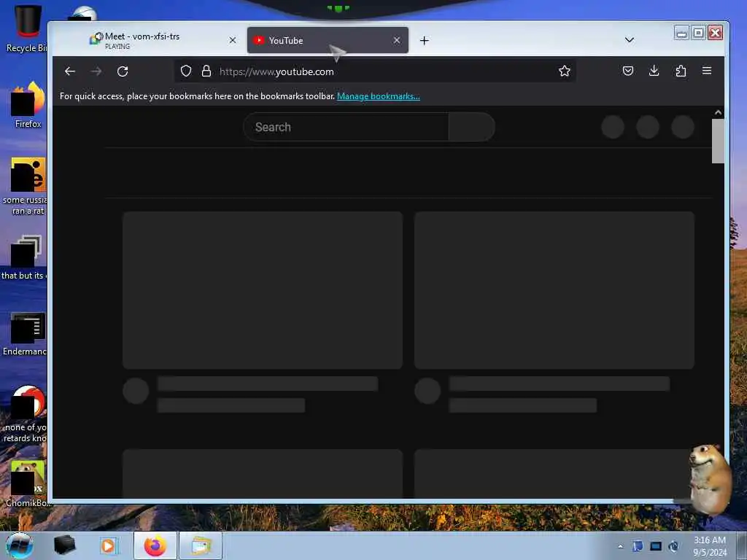Open the black box taskbar icon
The width and height of the screenshot is (747, 560).
(x=64, y=545)
